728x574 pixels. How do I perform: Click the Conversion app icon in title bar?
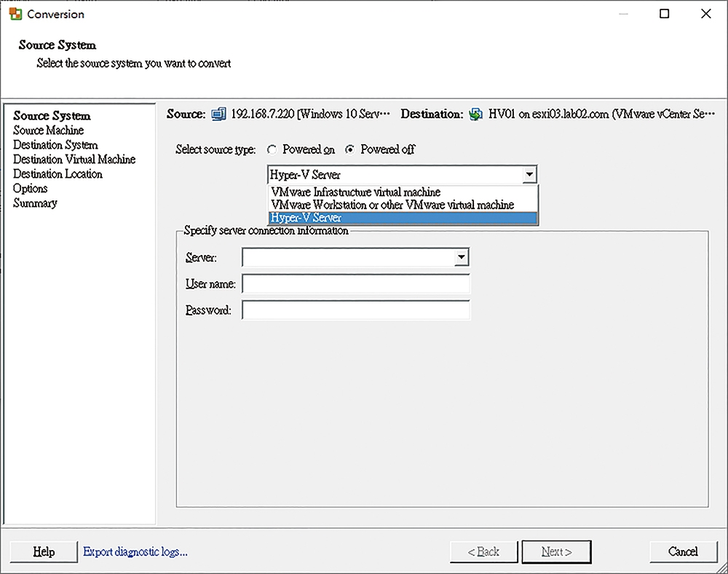click(x=15, y=14)
